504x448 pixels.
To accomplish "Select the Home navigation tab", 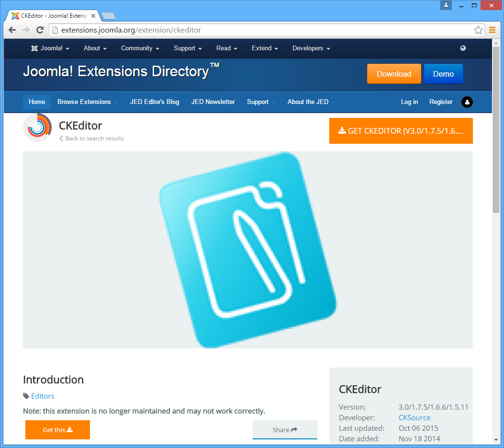I will (37, 102).
